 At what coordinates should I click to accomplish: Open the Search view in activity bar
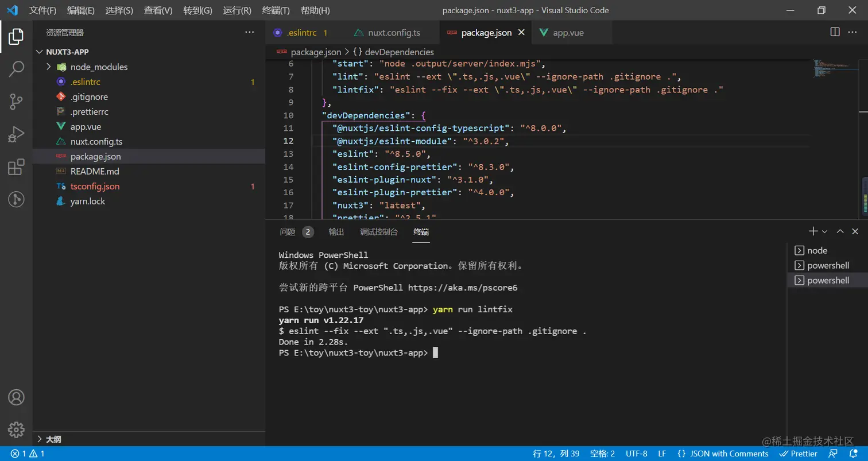pos(16,69)
